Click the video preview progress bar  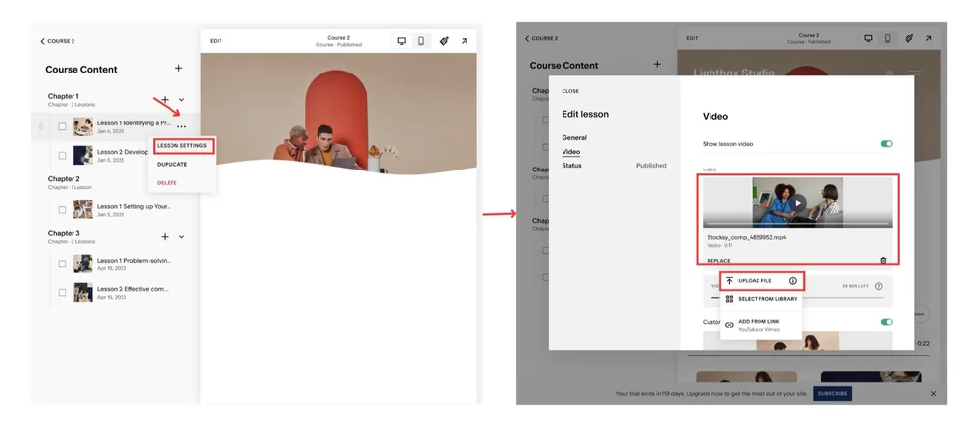pos(797,223)
